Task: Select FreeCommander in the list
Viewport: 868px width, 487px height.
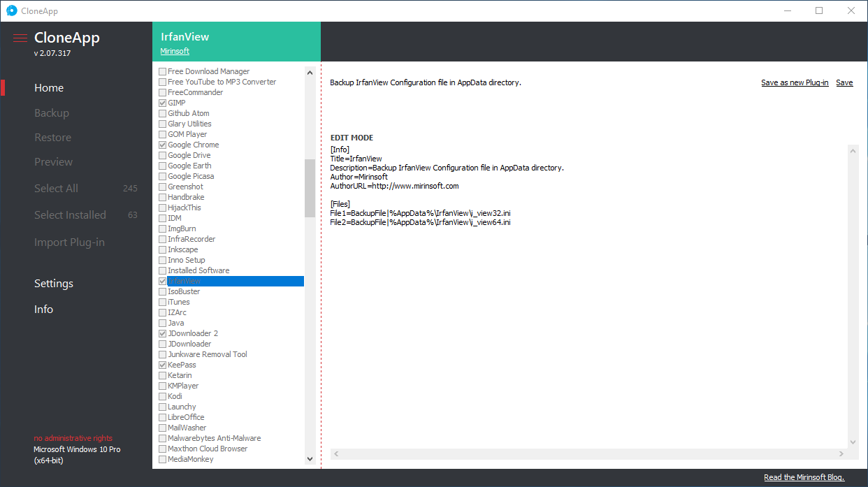Action: click(x=196, y=92)
